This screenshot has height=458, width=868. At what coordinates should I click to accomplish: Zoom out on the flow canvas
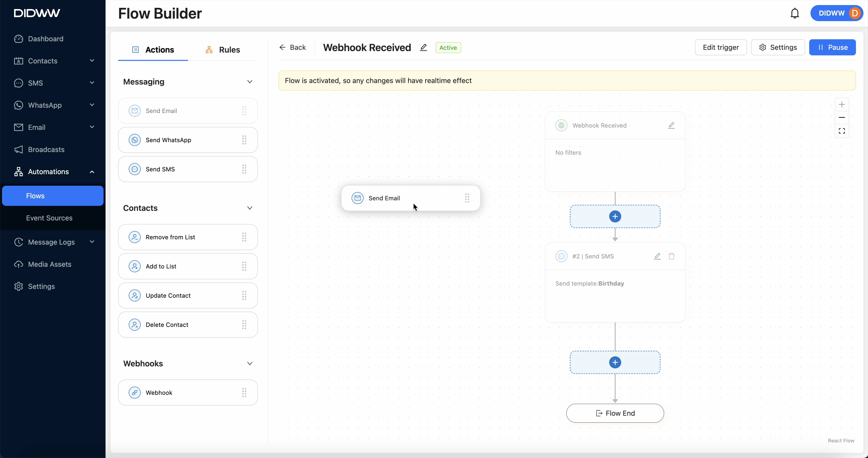coord(841,118)
